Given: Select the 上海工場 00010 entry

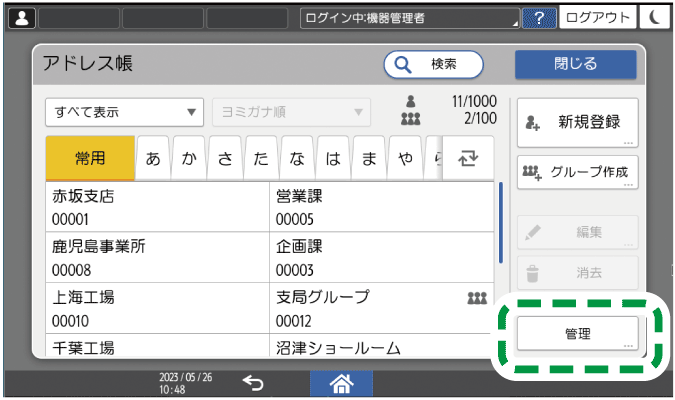Looking at the screenshot, I should click(158, 308).
